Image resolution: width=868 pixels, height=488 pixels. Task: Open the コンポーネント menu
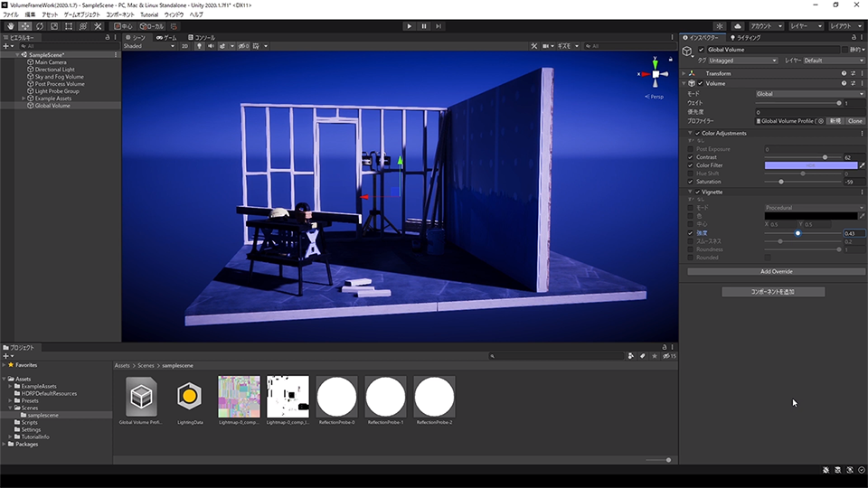pos(120,15)
